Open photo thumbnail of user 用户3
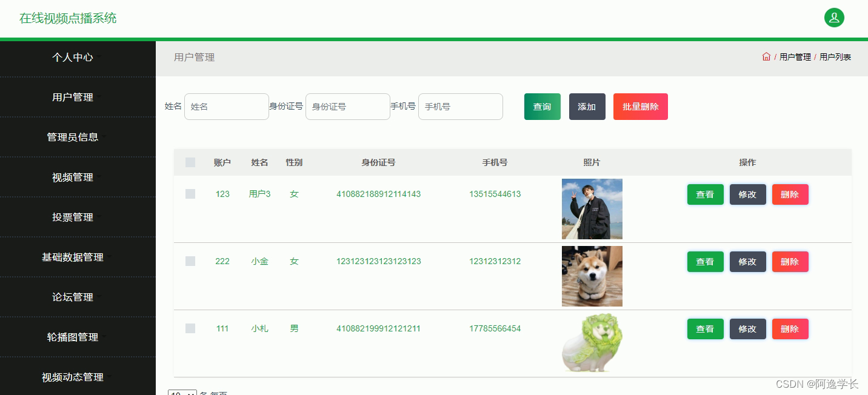 pos(592,209)
